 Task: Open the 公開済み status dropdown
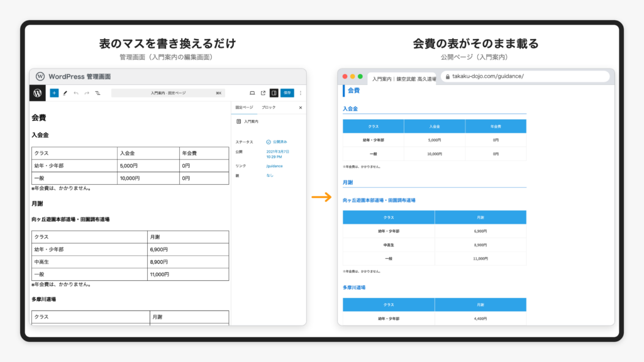point(277,142)
